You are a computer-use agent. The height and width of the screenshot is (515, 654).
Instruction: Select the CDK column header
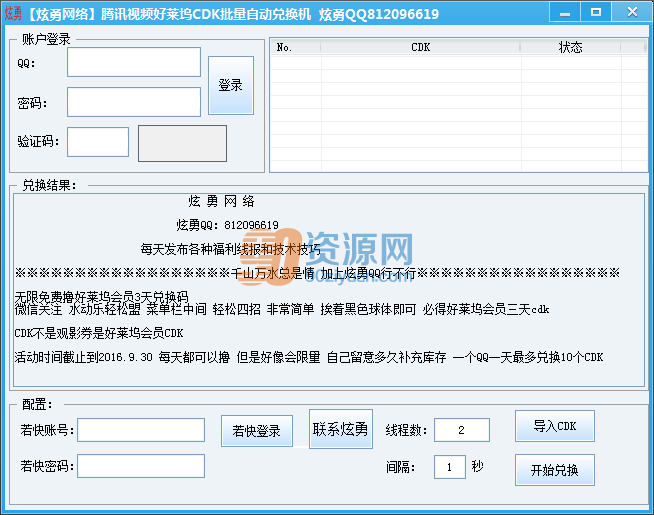point(420,47)
